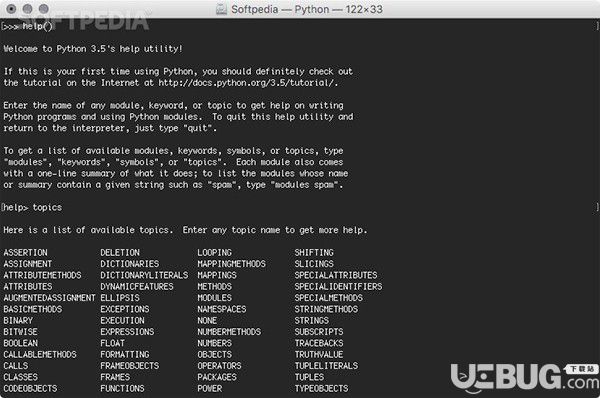600x398 pixels.
Task: Select the ASSIGNMENT topic
Action: pyautogui.click(x=28, y=264)
